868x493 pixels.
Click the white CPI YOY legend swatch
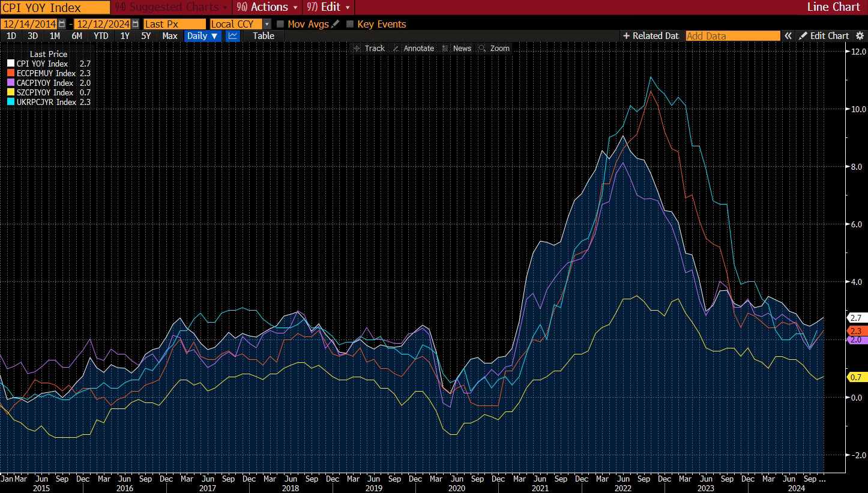tap(11, 64)
